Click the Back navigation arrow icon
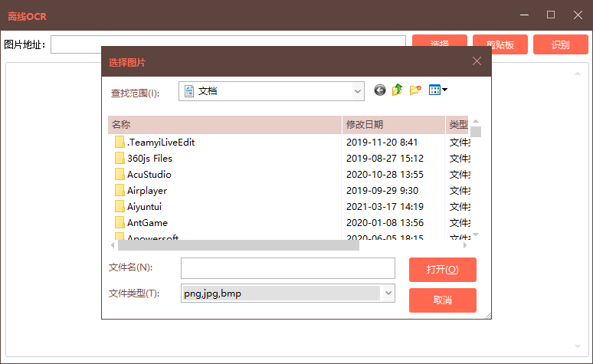 380,90
